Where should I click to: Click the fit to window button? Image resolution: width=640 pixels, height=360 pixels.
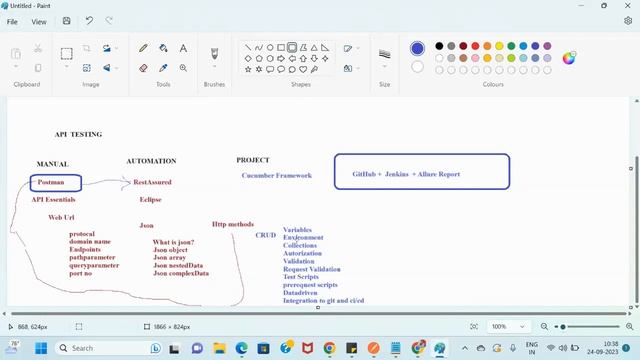[x=474, y=327]
